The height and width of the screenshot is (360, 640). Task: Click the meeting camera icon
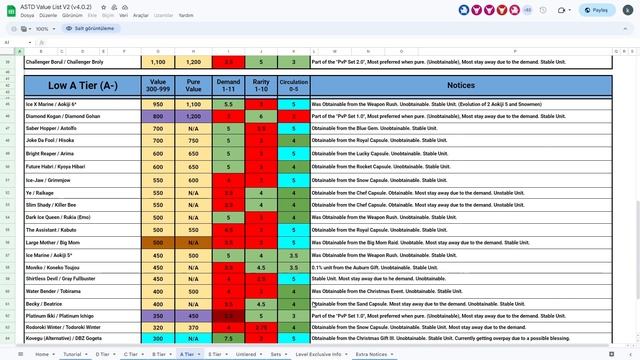562,10
